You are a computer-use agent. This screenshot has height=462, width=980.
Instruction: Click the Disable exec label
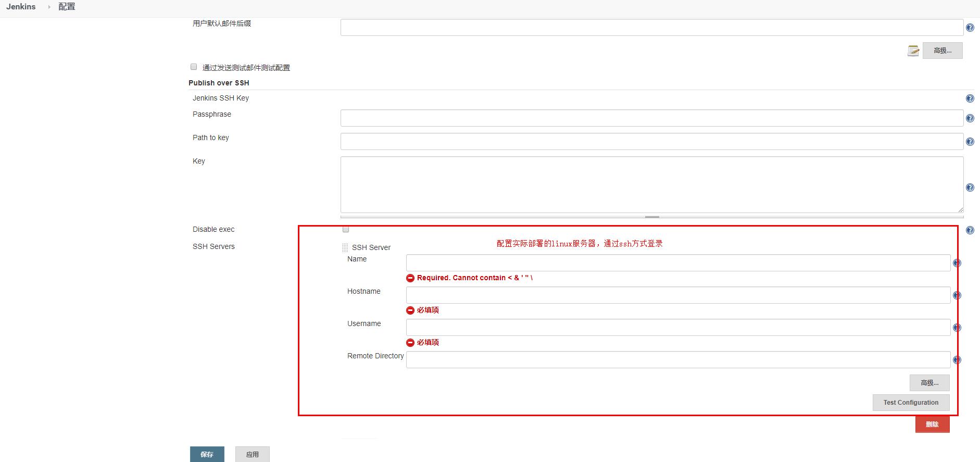point(213,229)
